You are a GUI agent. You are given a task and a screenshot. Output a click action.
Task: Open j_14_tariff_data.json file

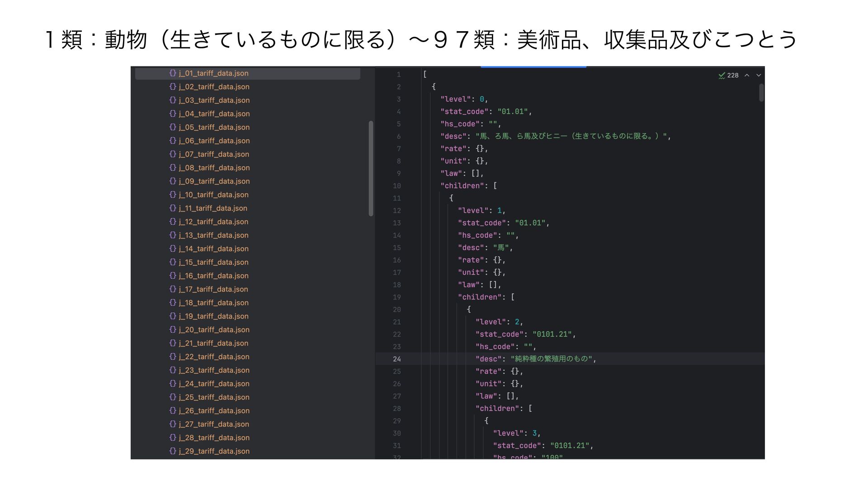(x=209, y=249)
